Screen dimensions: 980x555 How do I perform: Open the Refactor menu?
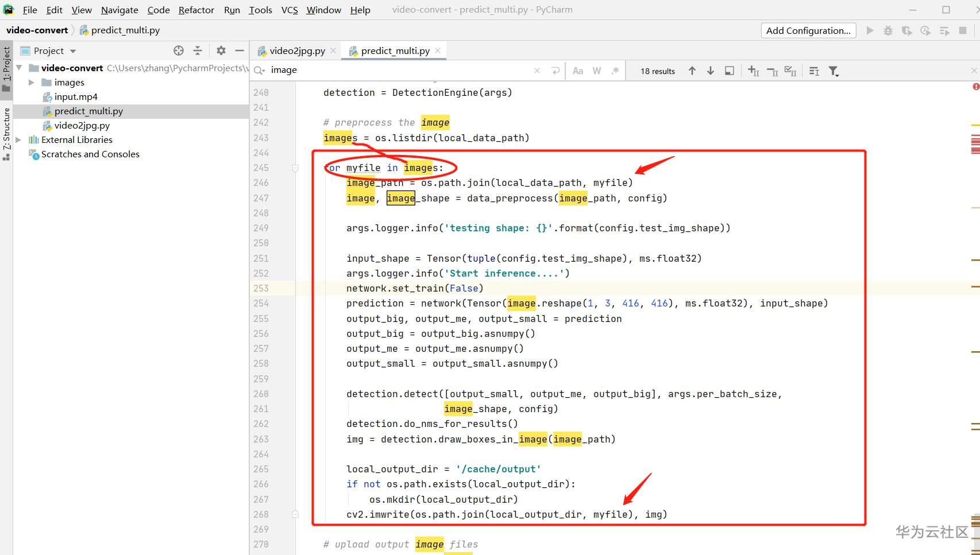196,10
